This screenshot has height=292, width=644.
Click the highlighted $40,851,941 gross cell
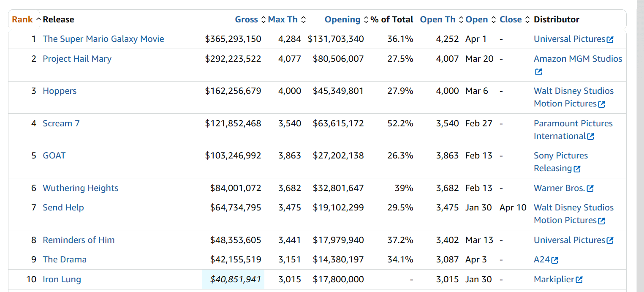coord(236,279)
